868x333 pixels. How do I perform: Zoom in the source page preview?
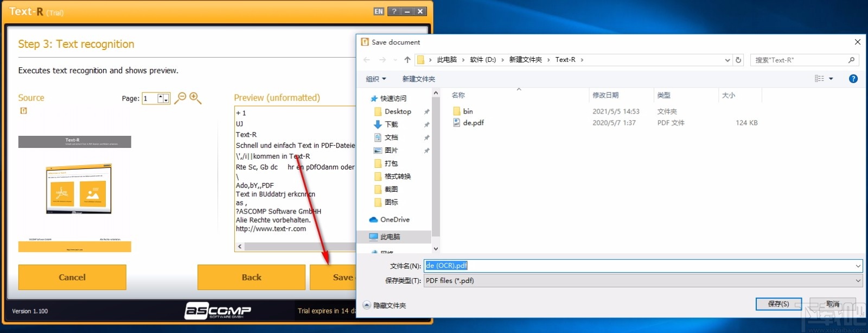click(195, 98)
